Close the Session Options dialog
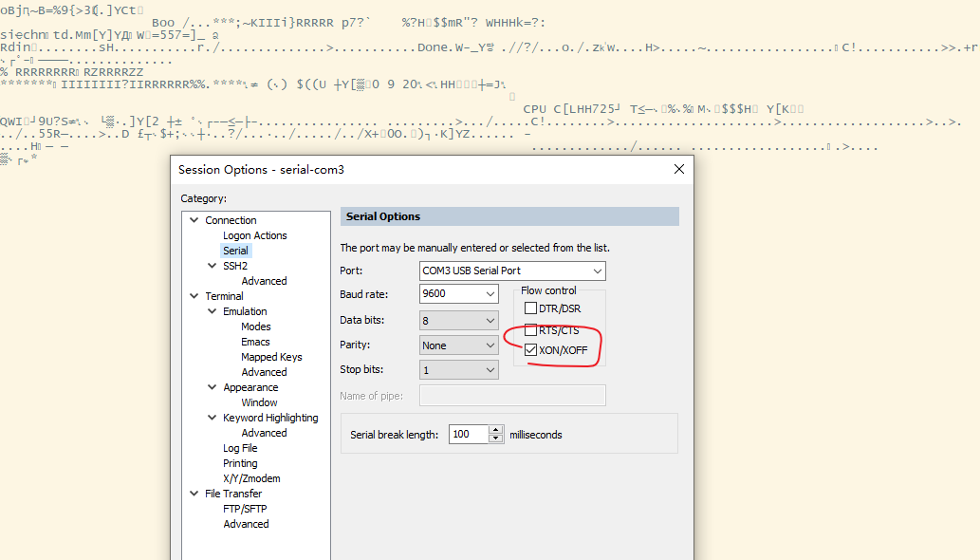The height and width of the screenshot is (560, 980). tap(678, 169)
